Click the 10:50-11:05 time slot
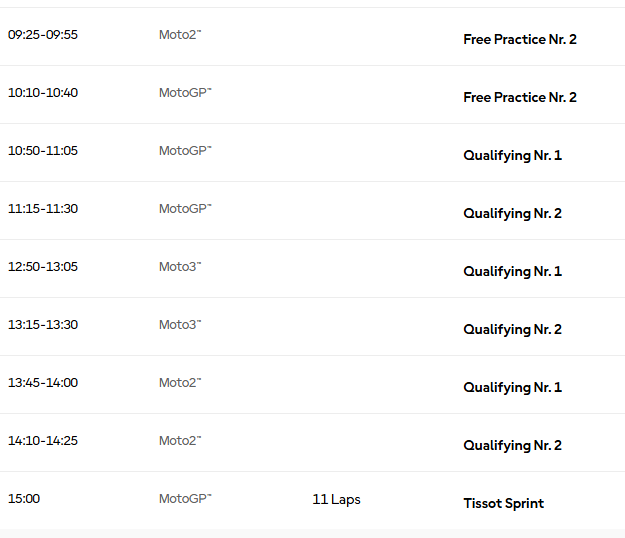The width and height of the screenshot is (625, 538). click(x=43, y=151)
